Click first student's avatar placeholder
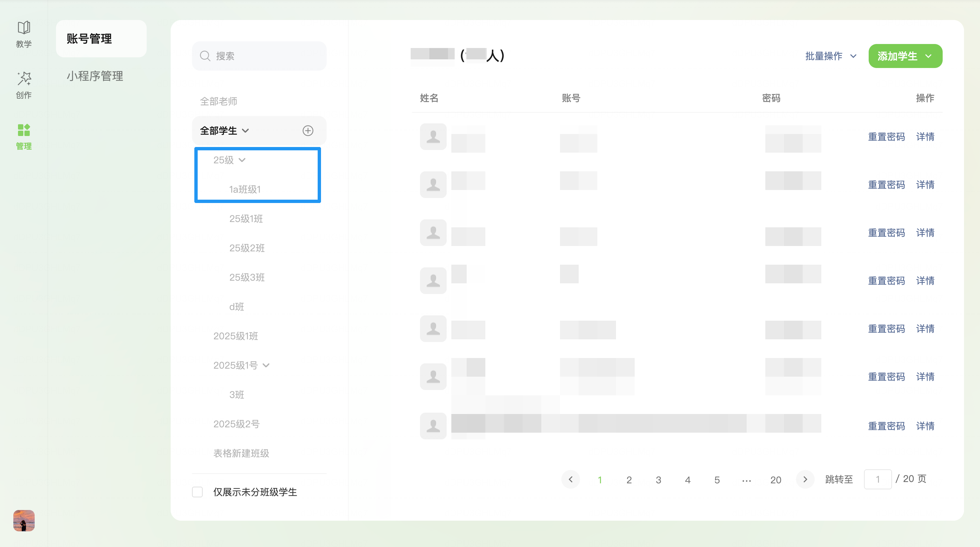980x547 pixels. (x=433, y=137)
